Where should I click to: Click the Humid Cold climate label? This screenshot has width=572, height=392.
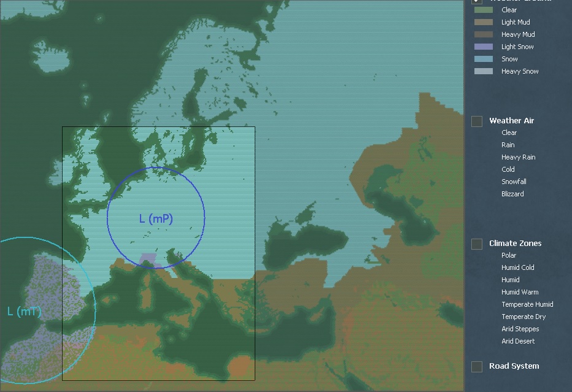click(517, 267)
